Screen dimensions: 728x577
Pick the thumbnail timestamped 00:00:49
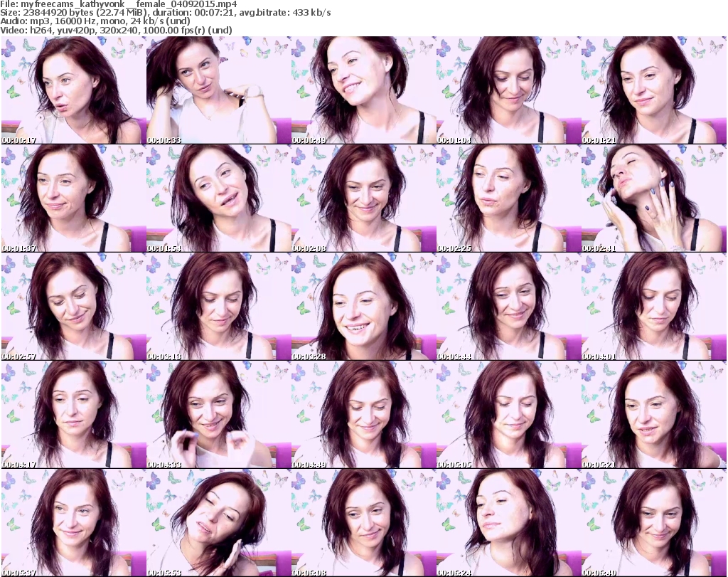click(363, 90)
